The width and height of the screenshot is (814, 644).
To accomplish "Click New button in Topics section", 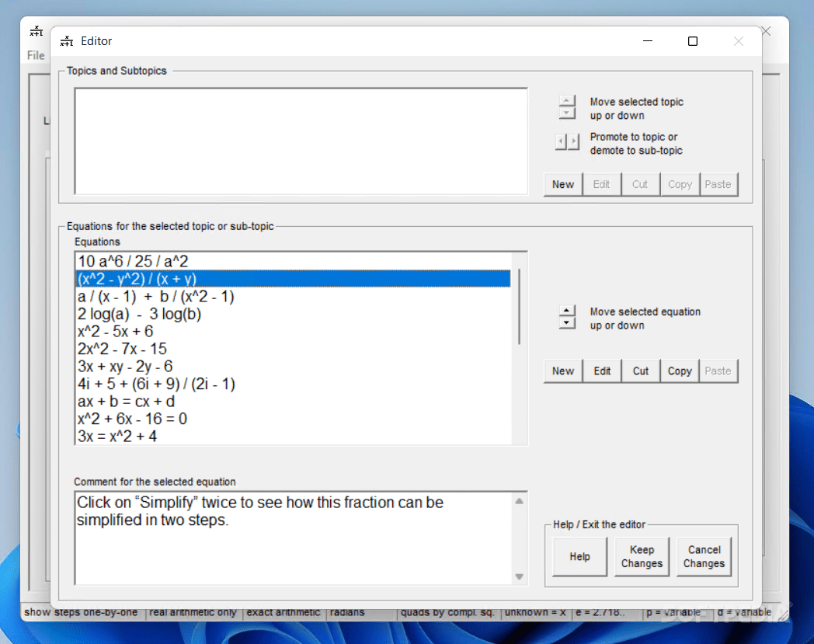I will tap(563, 184).
